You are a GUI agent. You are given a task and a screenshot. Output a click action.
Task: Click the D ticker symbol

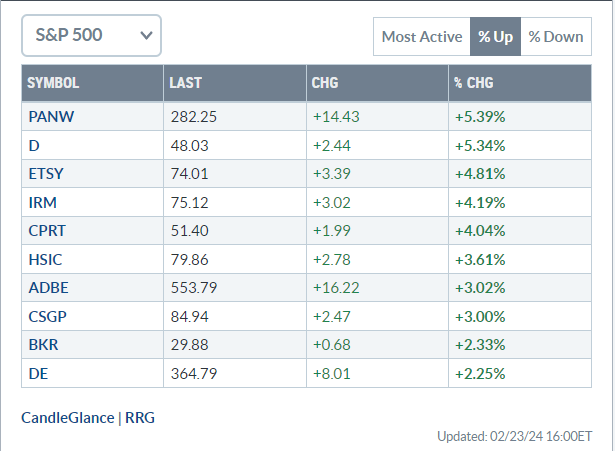(34, 145)
